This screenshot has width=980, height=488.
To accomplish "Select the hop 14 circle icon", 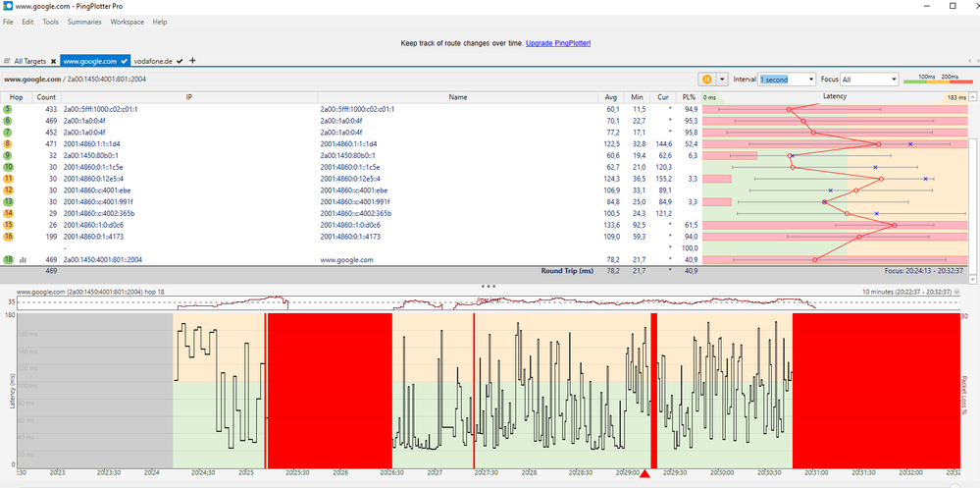I will (8, 213).
